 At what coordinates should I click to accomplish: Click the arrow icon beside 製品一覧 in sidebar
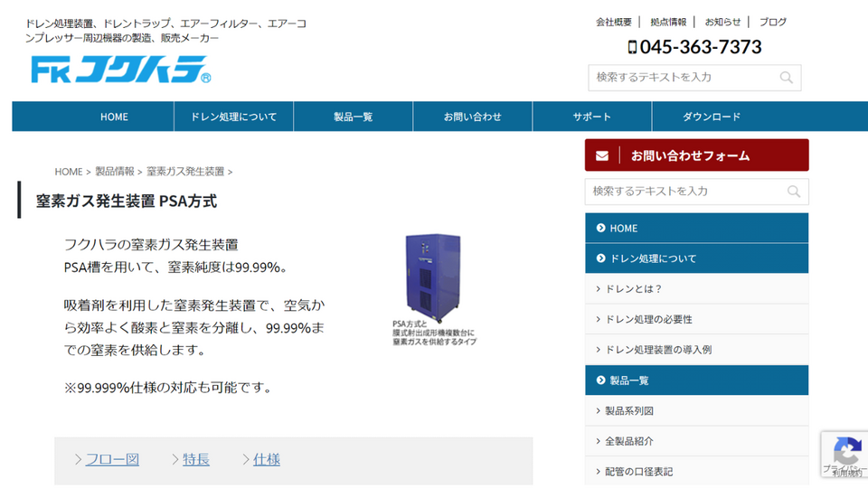point(600,380)
